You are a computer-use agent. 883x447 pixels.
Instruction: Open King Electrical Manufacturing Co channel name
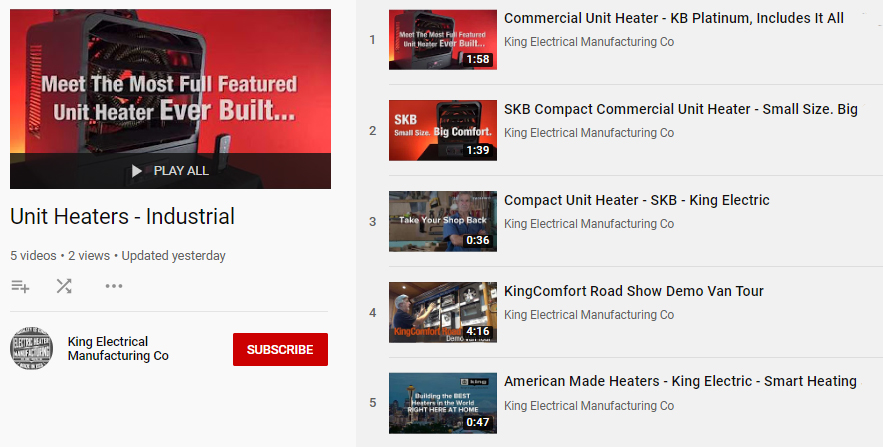118,349
